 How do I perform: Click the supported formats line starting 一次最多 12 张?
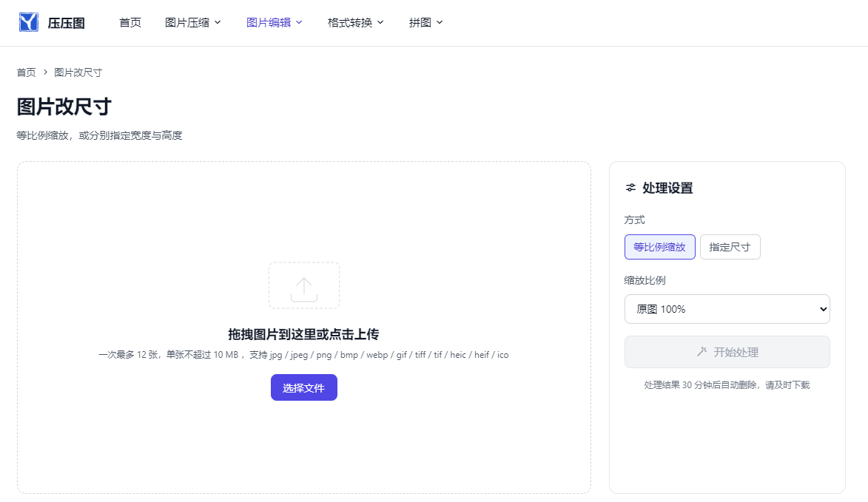303,355
